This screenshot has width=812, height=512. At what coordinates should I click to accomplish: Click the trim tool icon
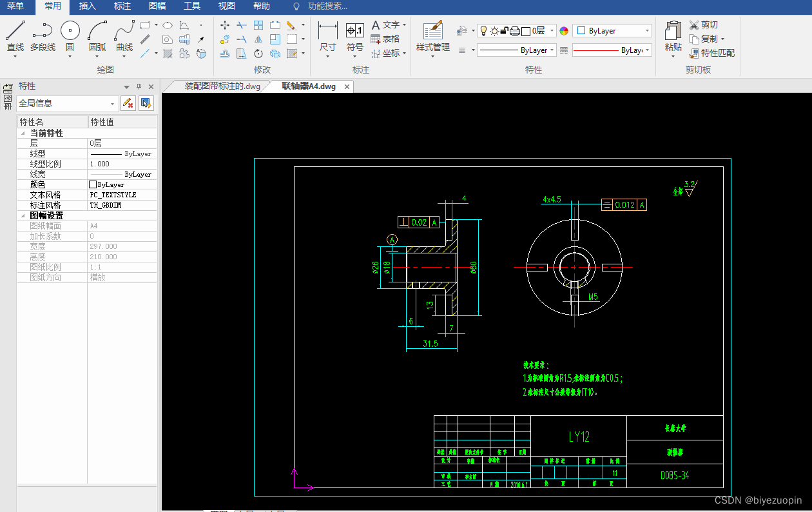(241, 25)
